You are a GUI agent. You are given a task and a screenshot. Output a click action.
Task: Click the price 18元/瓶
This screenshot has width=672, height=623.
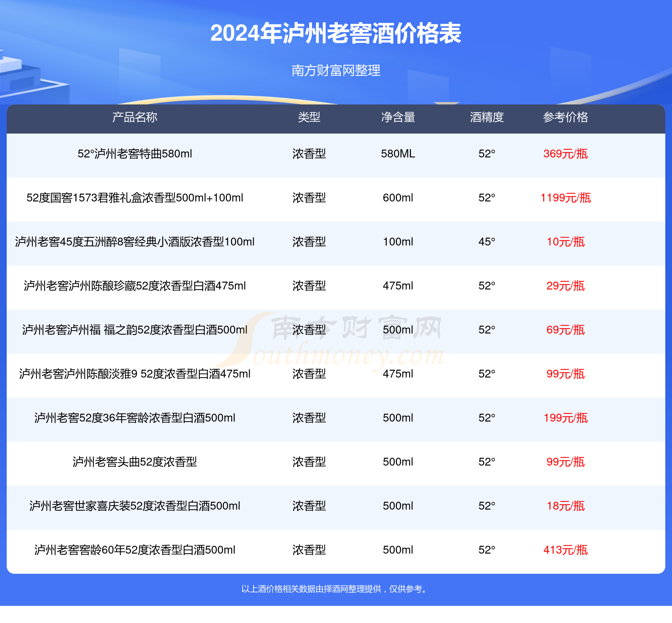pyautogui.click(x=566, y=506)
